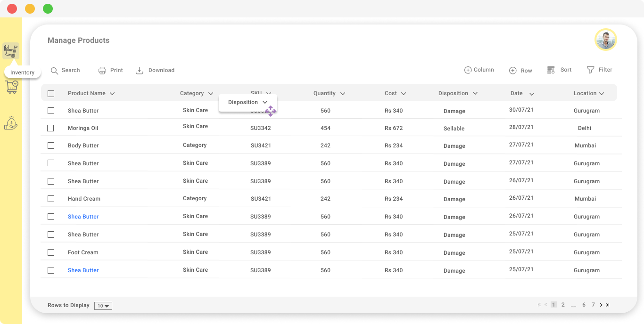Select the checkbox for Moringa Oil row
644x324 pixels.
point(51,128)
